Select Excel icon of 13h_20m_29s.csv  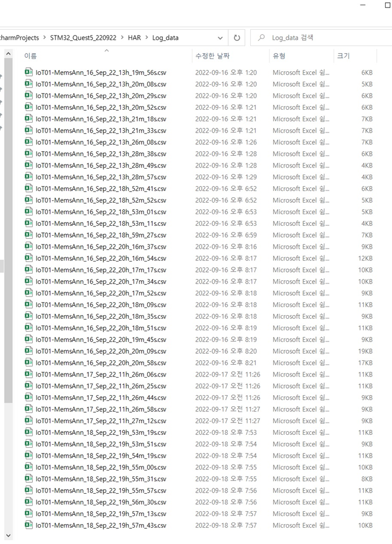[29, 95]
